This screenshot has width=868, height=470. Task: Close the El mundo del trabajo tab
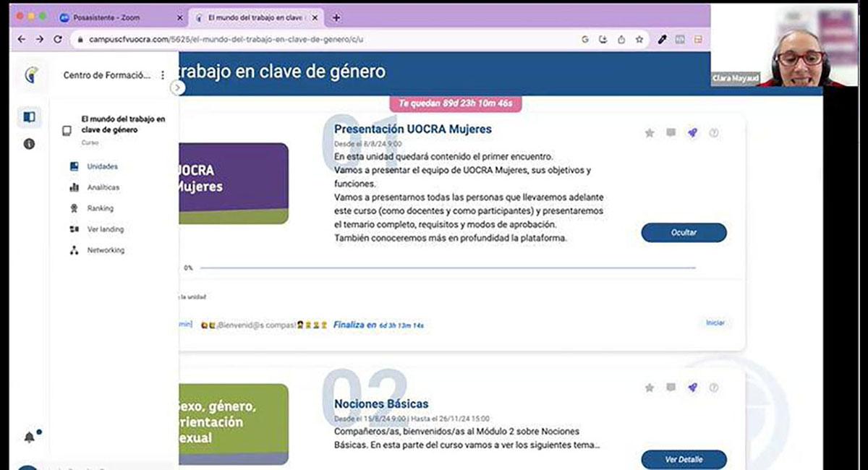click(315, 17)
